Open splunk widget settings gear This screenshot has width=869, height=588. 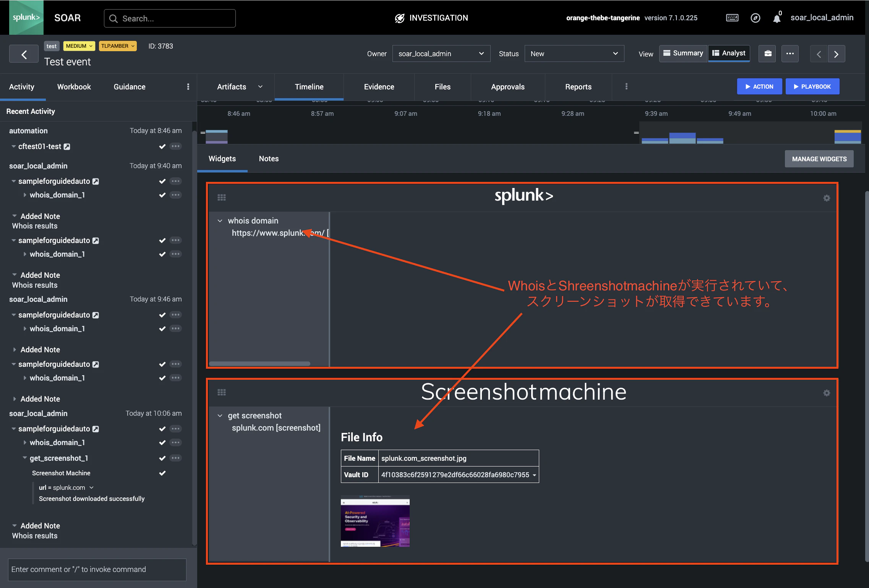[827, 198]
